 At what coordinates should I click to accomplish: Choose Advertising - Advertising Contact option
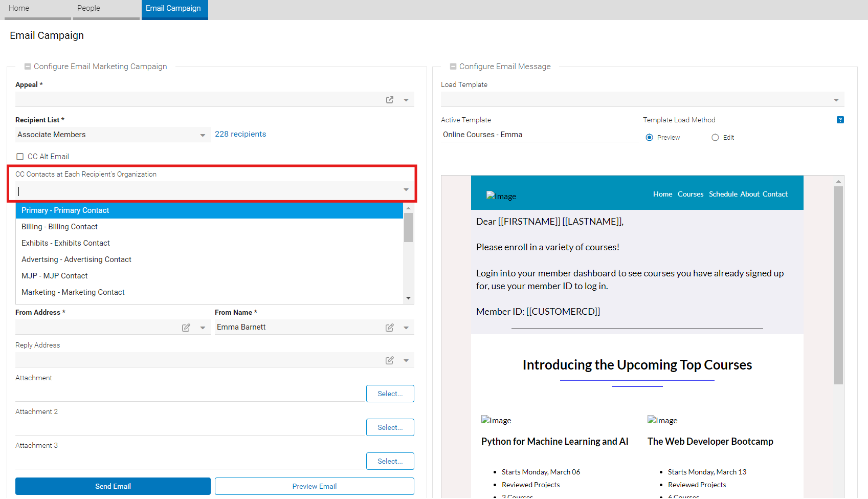[x=209, y=259]
